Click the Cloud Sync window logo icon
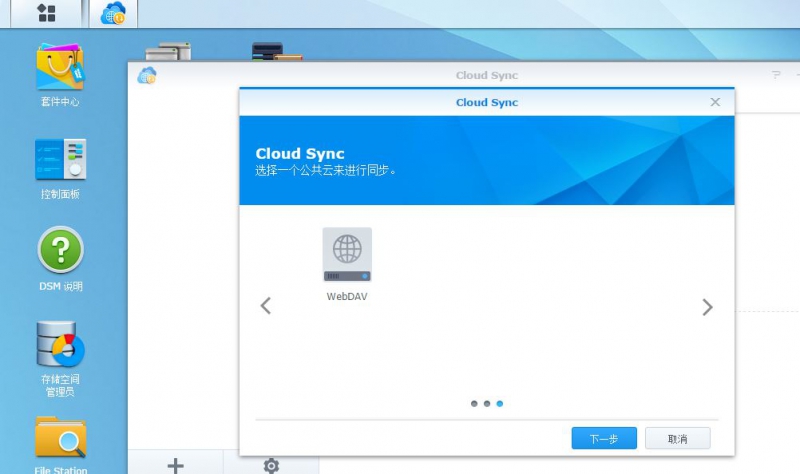800x474 pixels. pos(147,76)
